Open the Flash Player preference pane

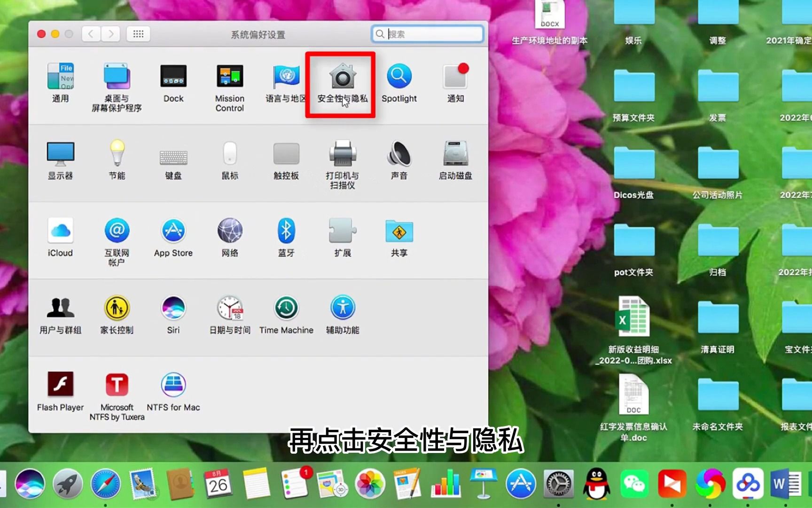point(60,386)
